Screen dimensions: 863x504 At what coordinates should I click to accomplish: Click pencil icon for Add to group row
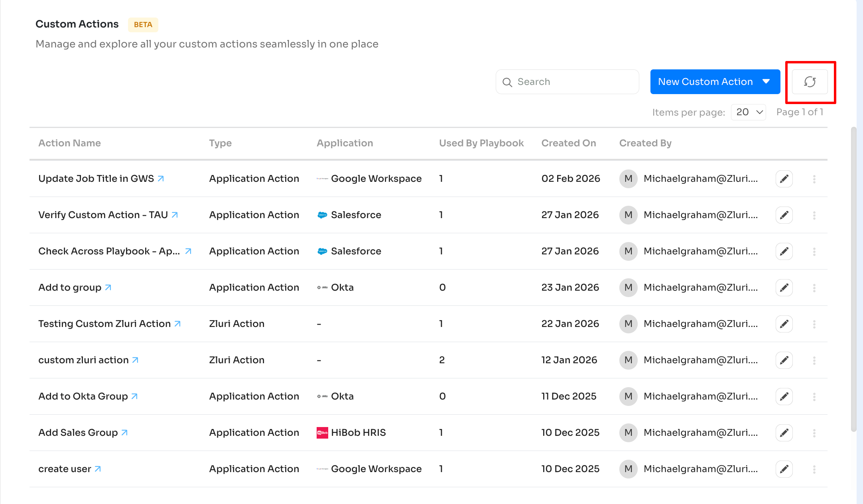click(x=784, y=287)
